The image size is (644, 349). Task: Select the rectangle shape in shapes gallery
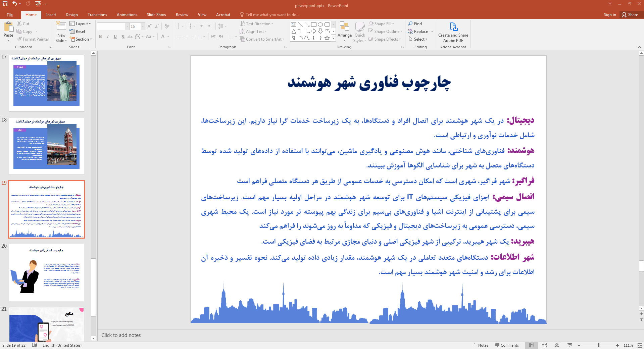point(313,24)
